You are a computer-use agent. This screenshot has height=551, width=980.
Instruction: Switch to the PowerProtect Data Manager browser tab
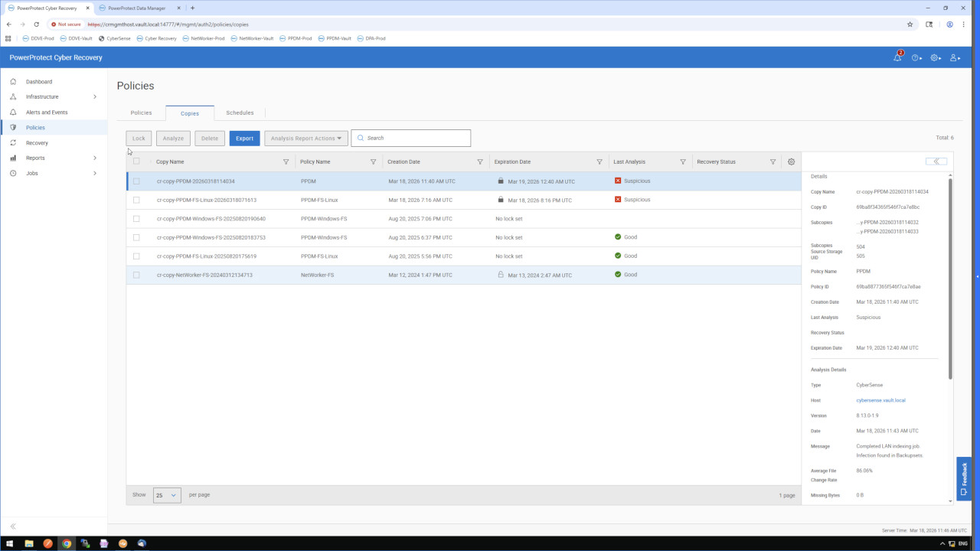(x=138, y=8)
